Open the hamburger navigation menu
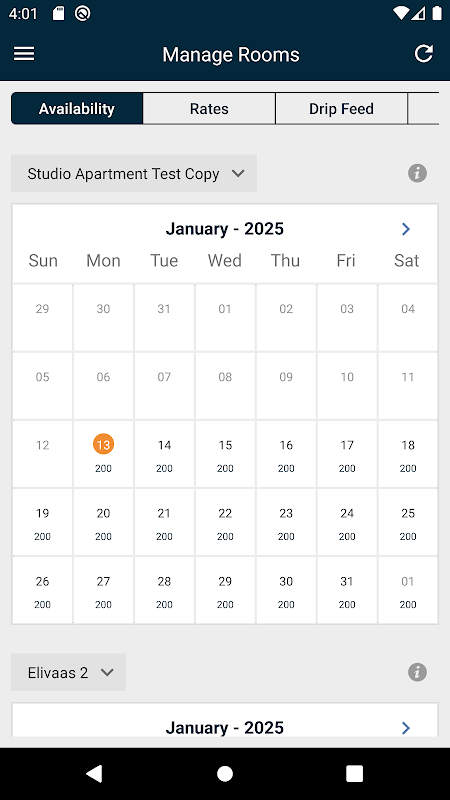The height and width of the screenshot is (800, 450). [24, 54]
